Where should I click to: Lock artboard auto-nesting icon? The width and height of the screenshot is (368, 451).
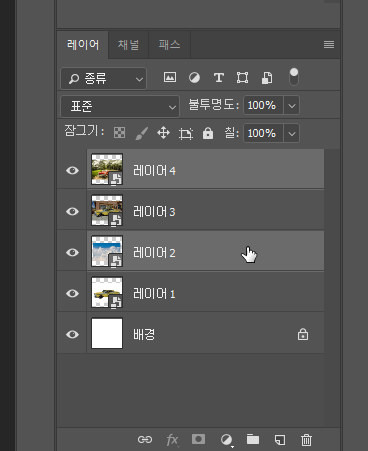186,134
